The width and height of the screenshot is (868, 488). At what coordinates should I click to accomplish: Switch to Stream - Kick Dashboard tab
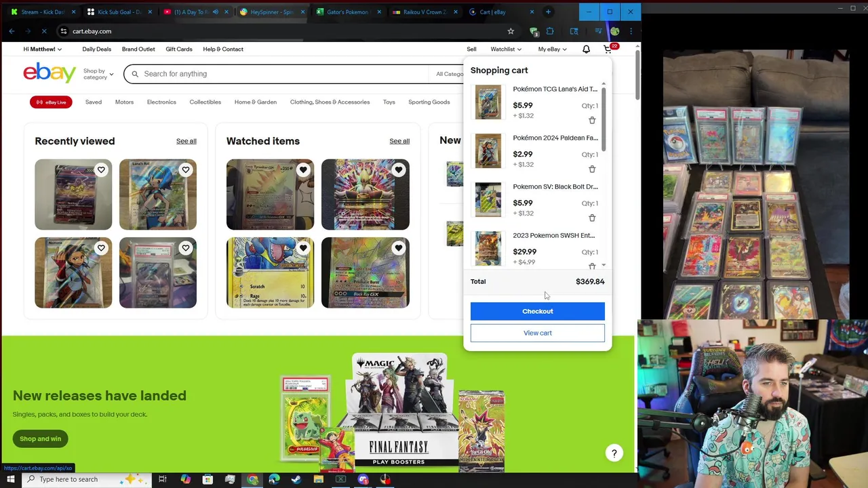tap(43, 12)
